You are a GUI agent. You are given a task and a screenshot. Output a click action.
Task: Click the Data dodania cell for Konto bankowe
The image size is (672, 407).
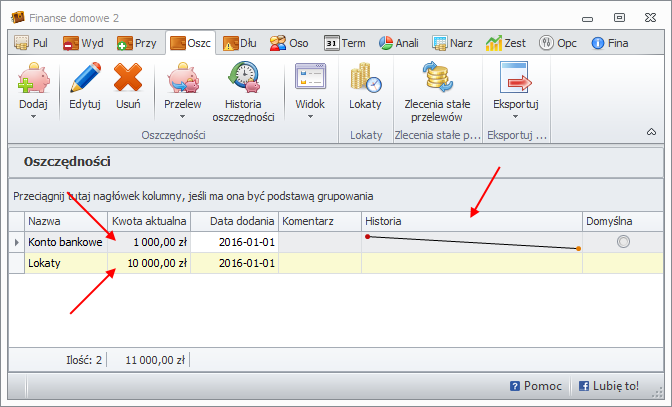(234, 242)
